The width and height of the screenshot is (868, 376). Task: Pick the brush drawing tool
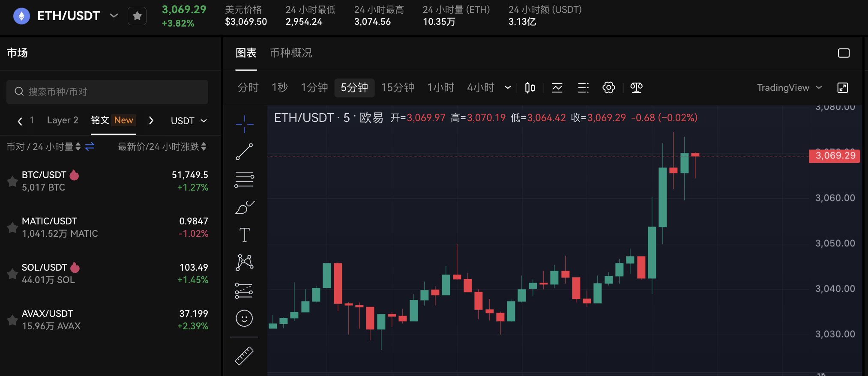(x=244, y=208)
